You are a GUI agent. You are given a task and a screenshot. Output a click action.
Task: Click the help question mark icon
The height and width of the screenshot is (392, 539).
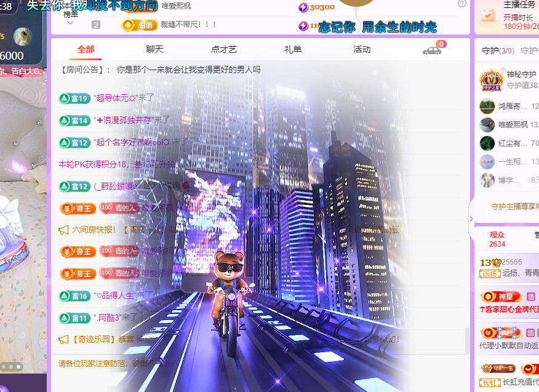(462, 4)
